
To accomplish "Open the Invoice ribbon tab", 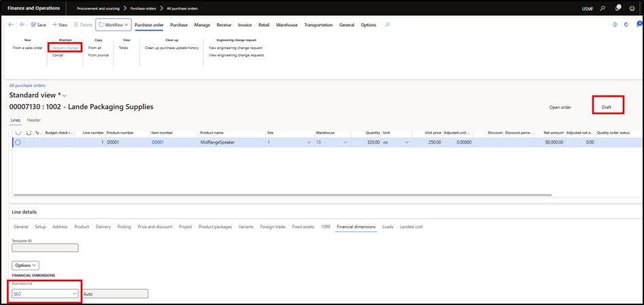I will [x=245, y=25].
